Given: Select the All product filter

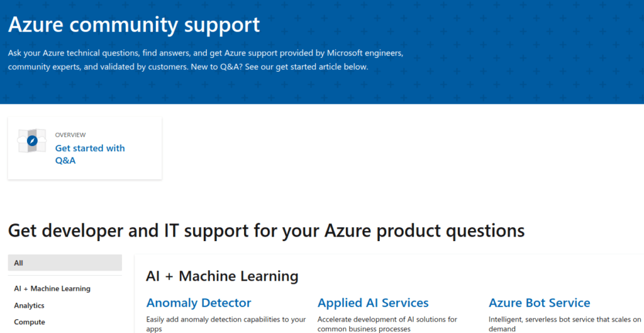Looking at the screenshot, I should click(65, 263).
